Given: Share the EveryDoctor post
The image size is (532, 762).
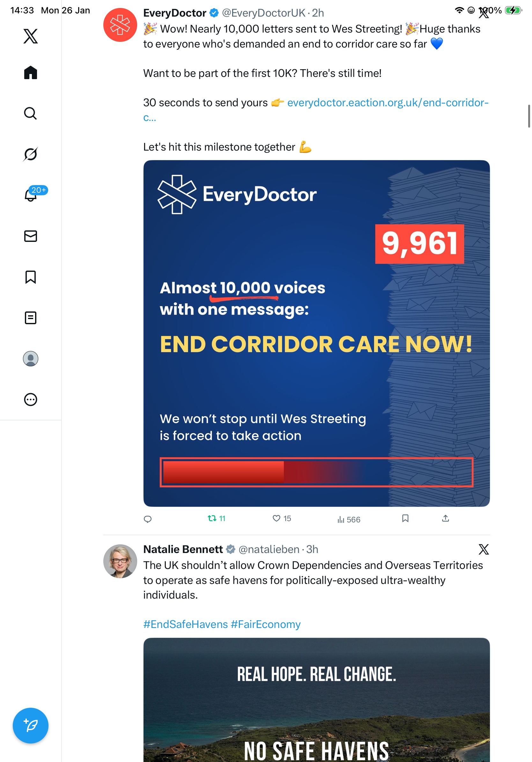Looking at the screenshot, I should (446, 519).
